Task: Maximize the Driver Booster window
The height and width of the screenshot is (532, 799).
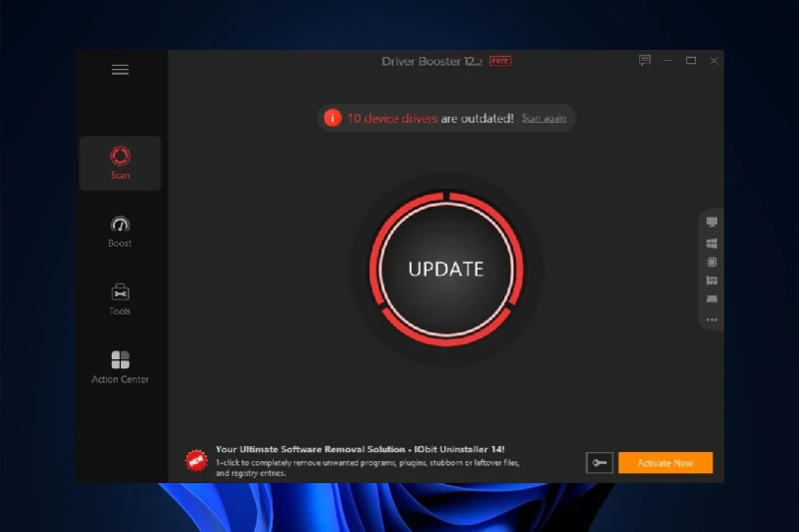Action: pos(690,61)
